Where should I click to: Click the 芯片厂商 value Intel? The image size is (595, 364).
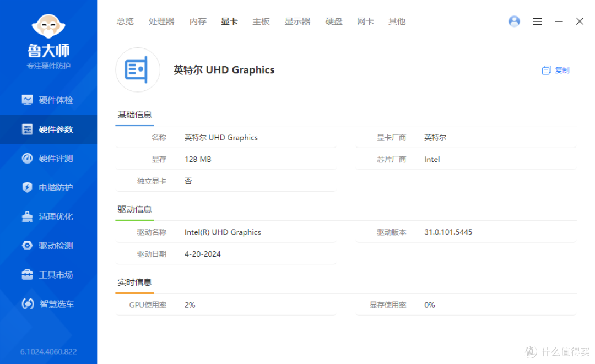coord(432,160)
